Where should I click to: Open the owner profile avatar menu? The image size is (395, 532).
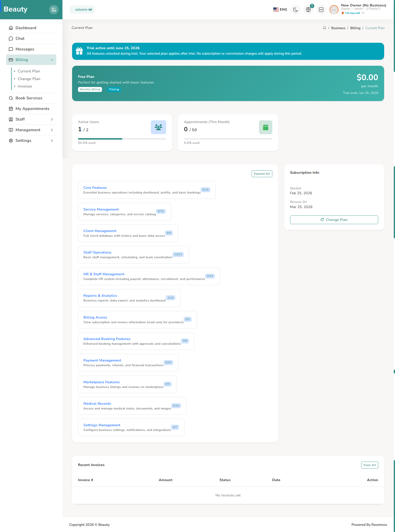click(334, 10)
